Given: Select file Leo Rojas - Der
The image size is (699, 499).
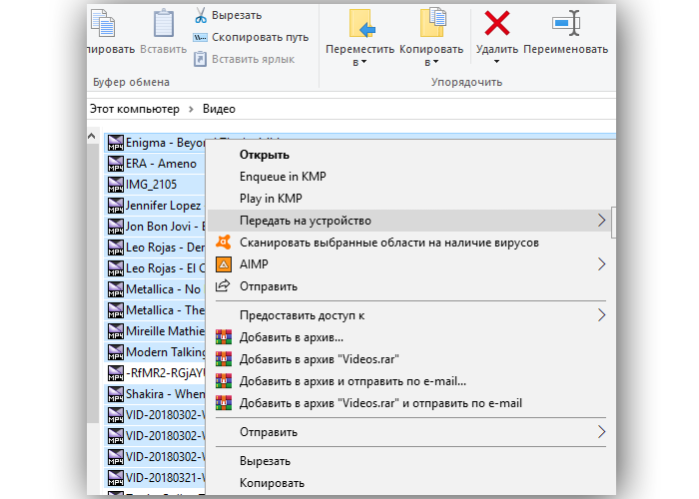Looking at the screenshot, I should pyautogui.click(x=155, y=247).
